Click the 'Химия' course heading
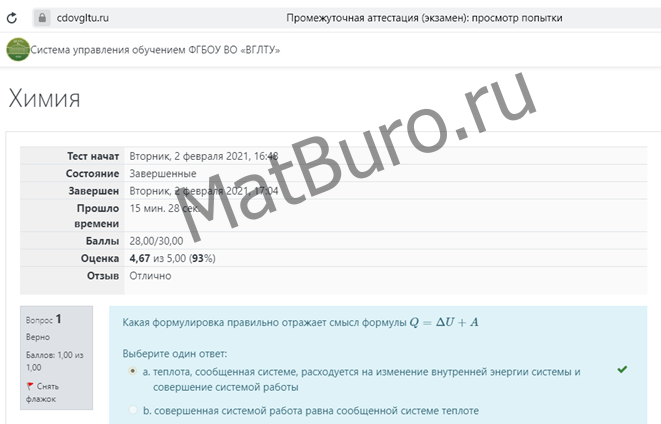 (43, 98)
